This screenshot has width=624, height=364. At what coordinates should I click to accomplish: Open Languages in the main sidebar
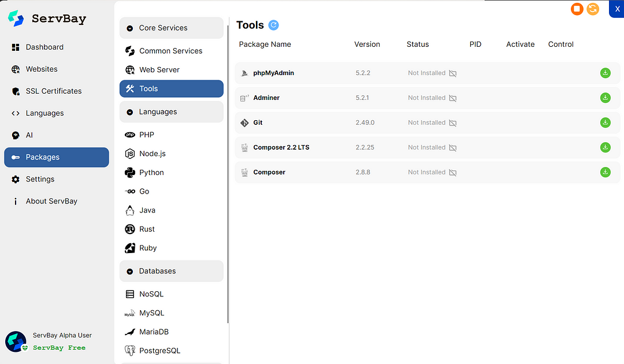point(57,113)
